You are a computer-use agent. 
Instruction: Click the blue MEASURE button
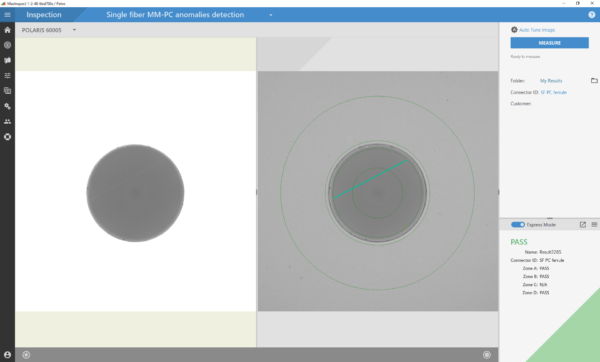pyautogui.click(x=549, y=43)
